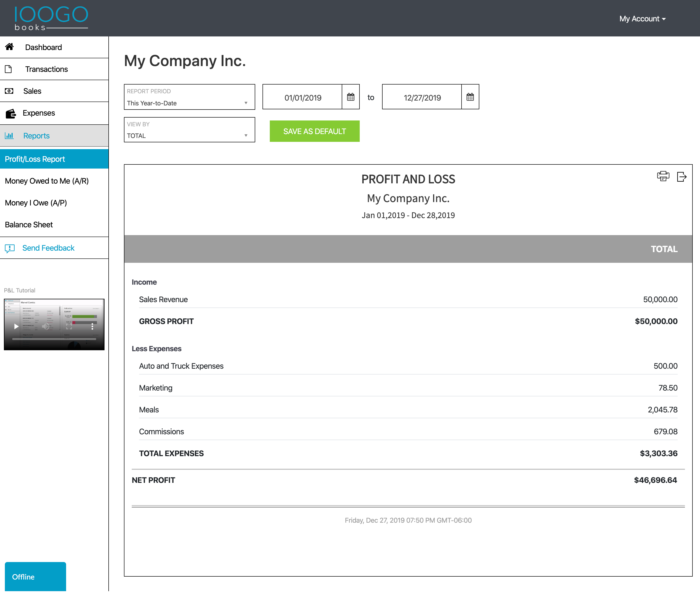Click the Reports bar chart icon
Viewport: 700px width, 597px height.
point(9,136)
